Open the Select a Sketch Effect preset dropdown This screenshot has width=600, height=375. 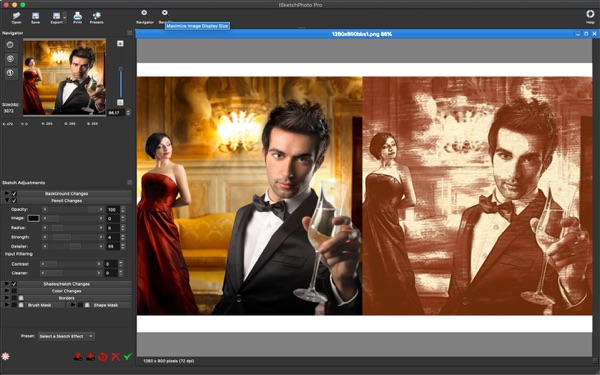66,336
